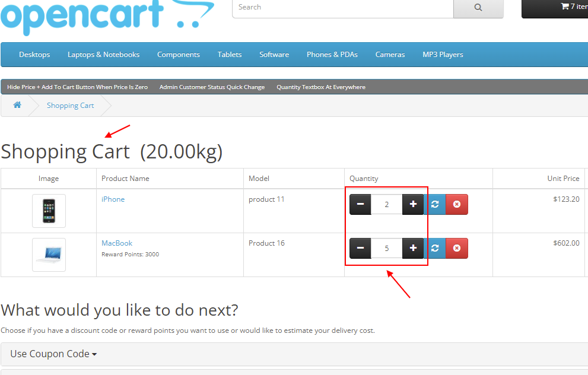Screen dimensions: 588x375
Task: Select the $123.20 unit price text
Action: (x=566, y=199)
